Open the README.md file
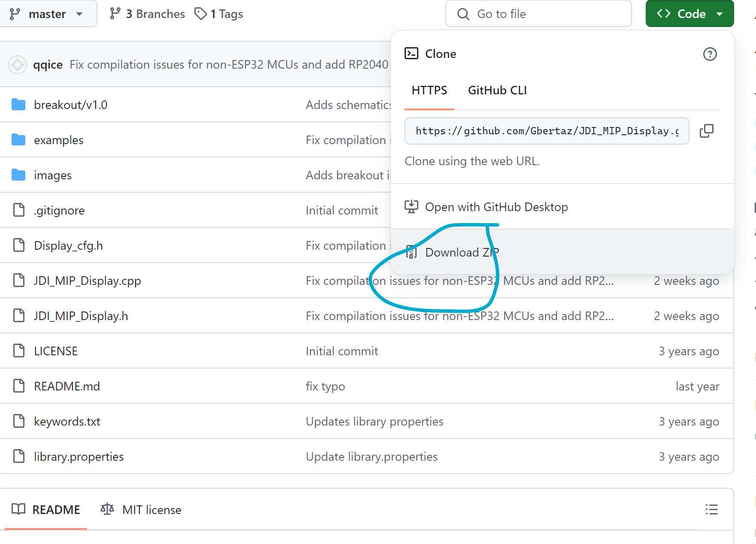This screenshot has width=756, height=544. [67, 386]
